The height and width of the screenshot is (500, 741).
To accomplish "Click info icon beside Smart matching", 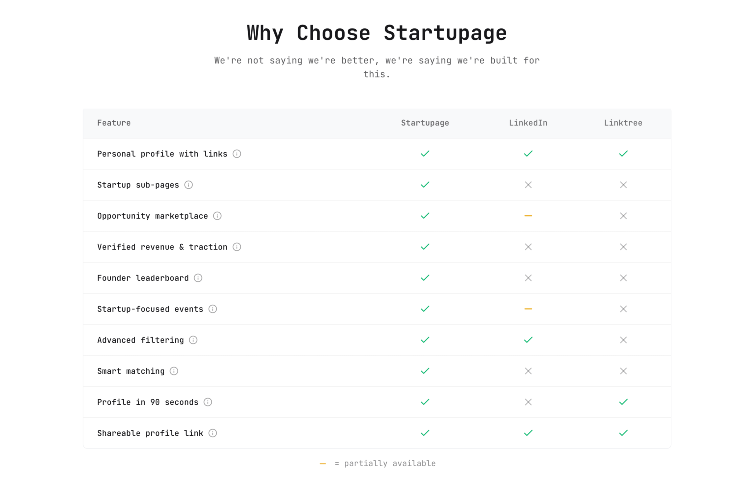I will 174,371.
